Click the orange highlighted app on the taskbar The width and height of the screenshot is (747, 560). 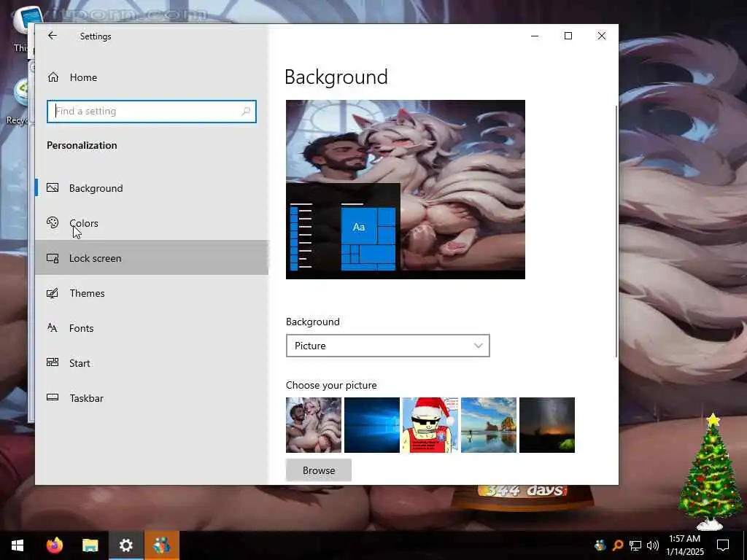click(x=161, y=545)
